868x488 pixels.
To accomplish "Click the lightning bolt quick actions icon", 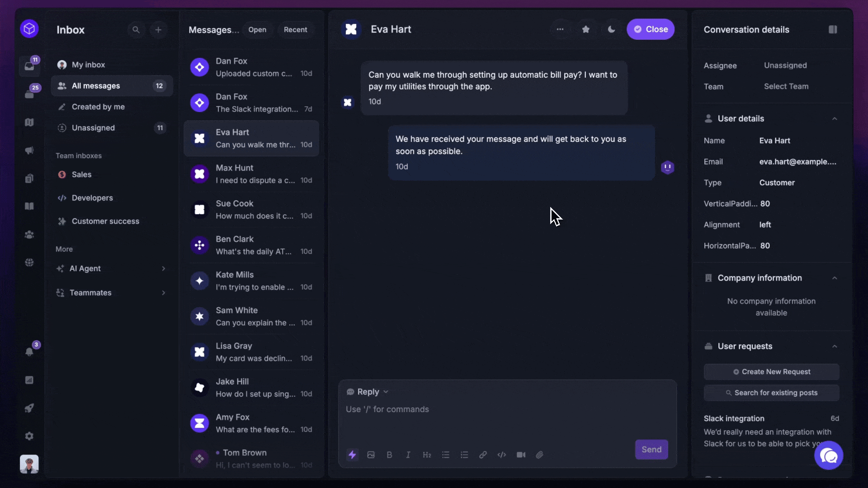I will (352, 455).
